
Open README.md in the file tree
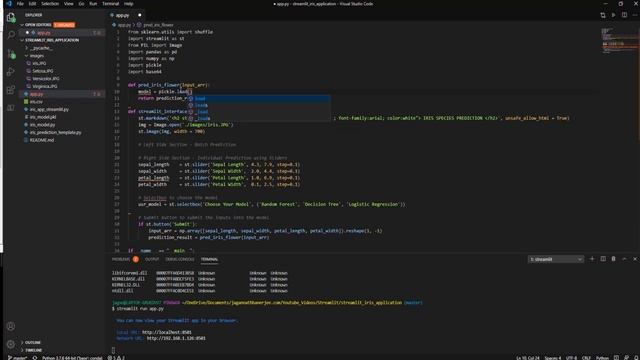[x=42, y=140]
